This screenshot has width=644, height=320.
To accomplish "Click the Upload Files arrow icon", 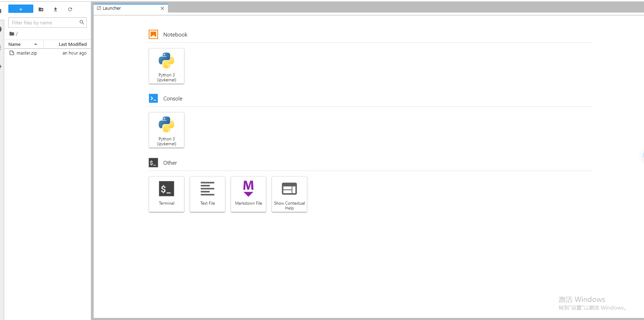I will [x=56, y=9].
